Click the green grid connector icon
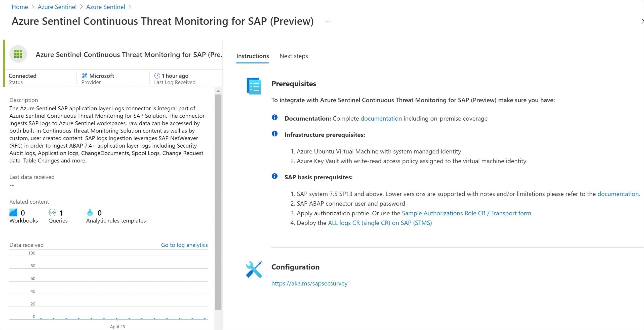Image resolution: width=644 pixels, height=330 pixels. pyautogui.click(x=18, y=54)
